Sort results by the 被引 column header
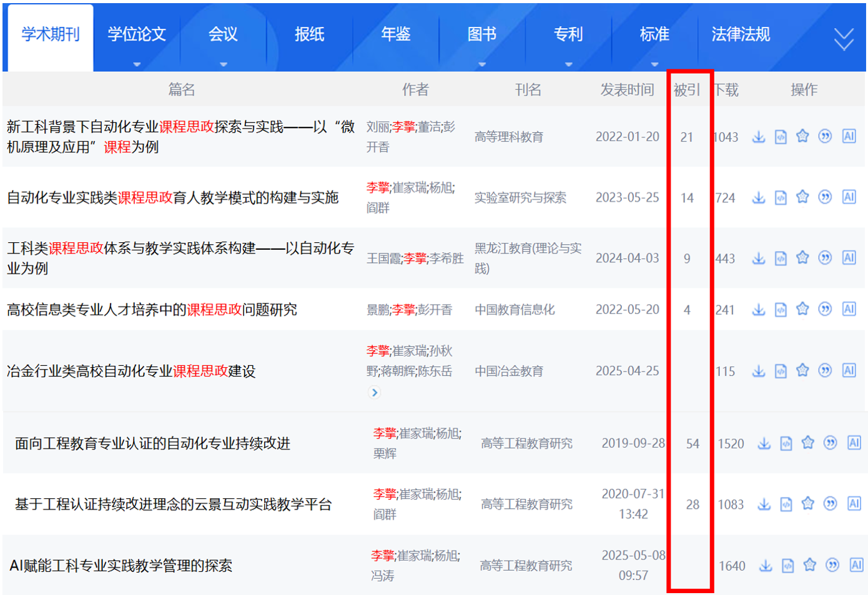The width and height of the screenshot is (868, 595). (x=688, y=89)
